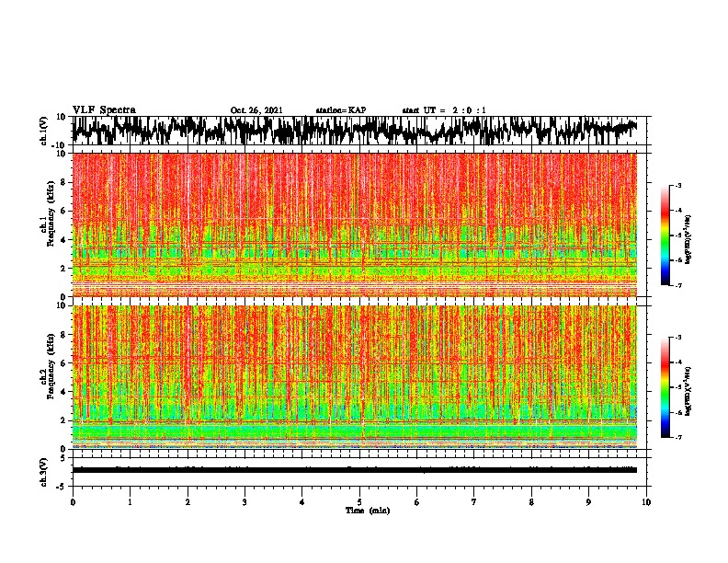Click the ch.2 color scale bar
728x563 pixels.
665,387
